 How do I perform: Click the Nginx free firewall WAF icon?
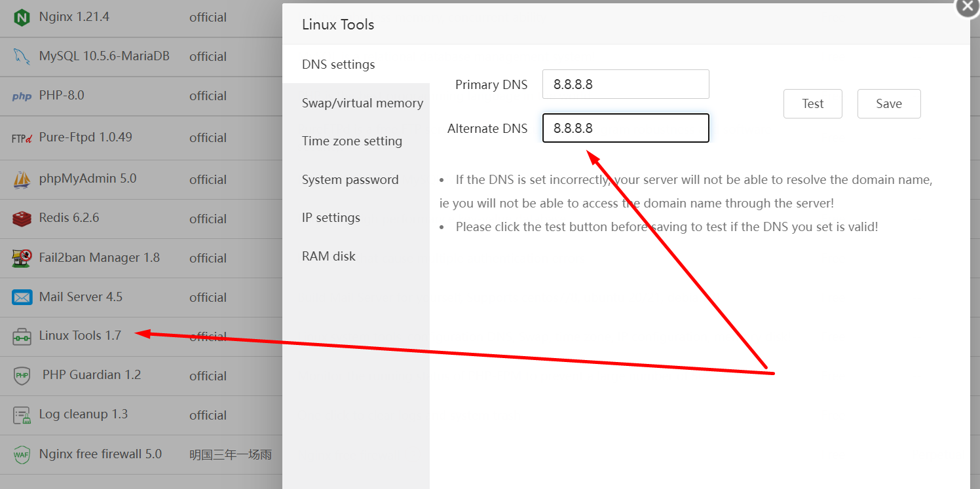click(22, 454)
